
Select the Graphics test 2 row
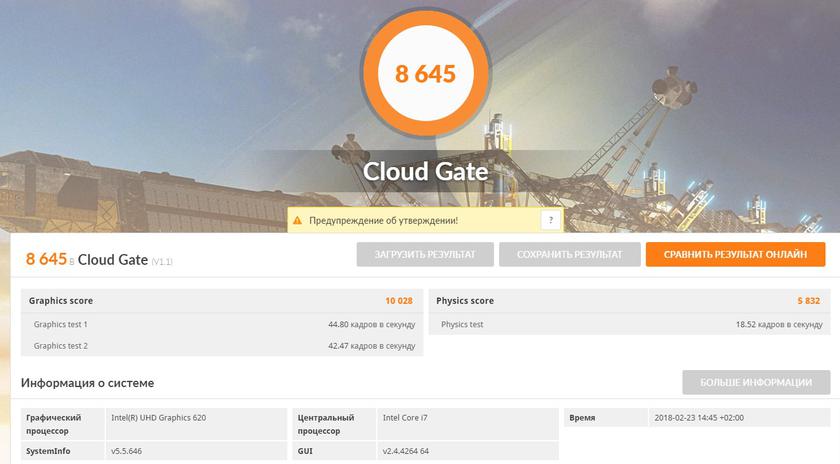[x=222, y=346]
